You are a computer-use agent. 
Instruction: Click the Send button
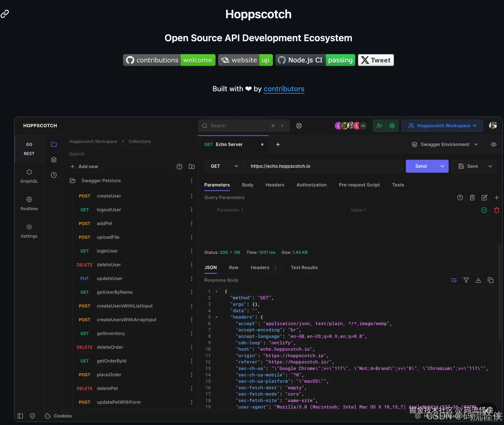(421, 166)
